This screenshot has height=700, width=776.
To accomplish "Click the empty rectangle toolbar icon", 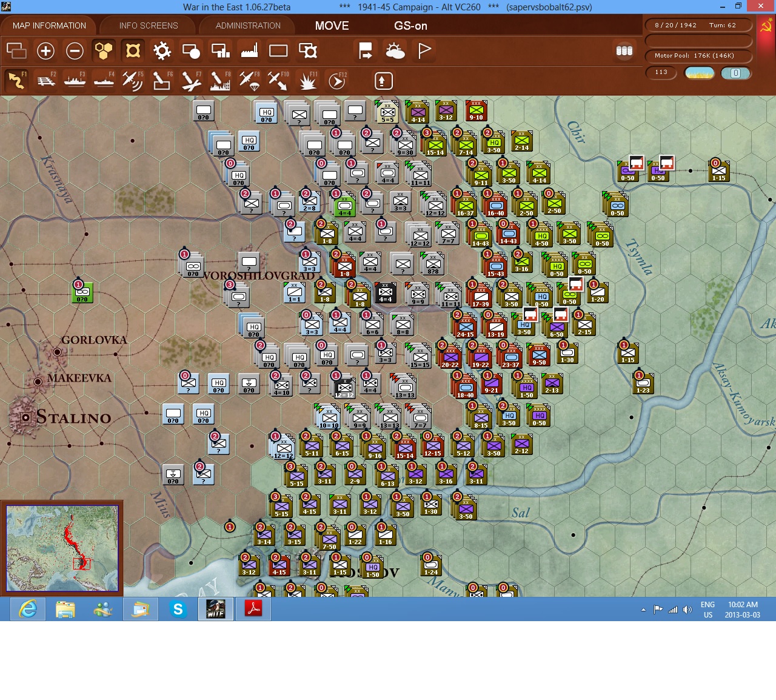I will point(278,50).
